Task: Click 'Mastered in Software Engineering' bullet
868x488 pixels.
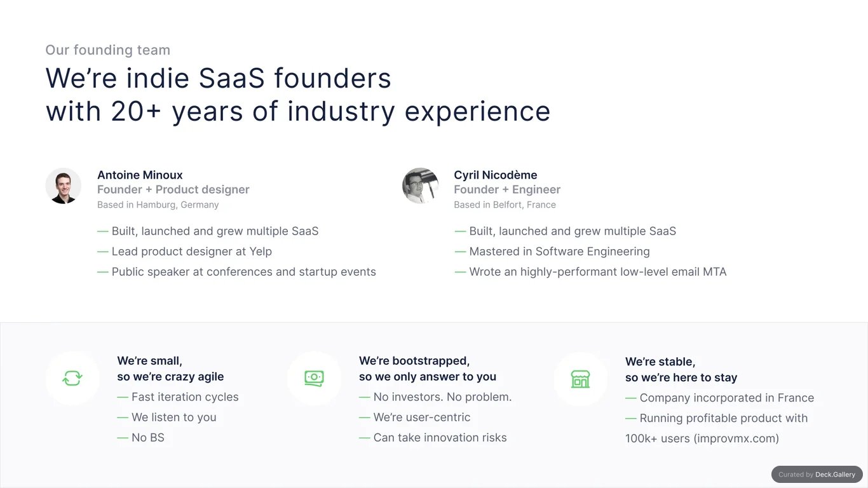Action: click(552, 252)
